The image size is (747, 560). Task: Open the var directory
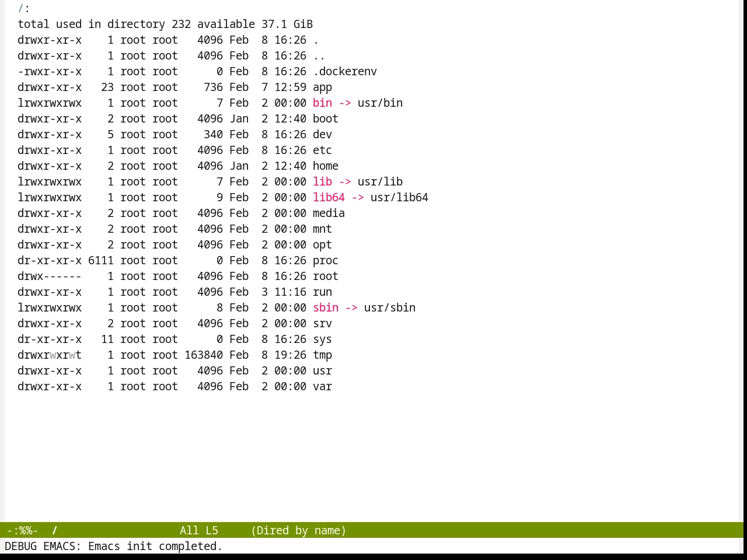pyautogui.click(x=322, y=387)
